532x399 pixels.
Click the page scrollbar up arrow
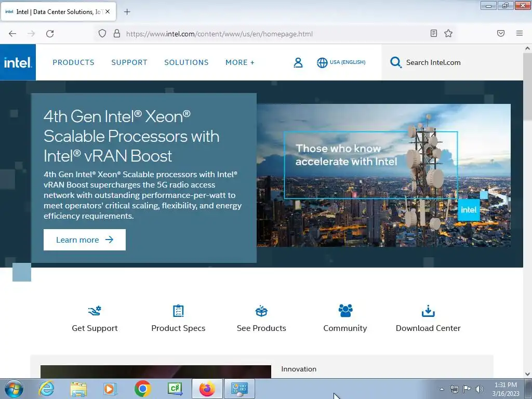pyautogui.click(x=527, y=48)
